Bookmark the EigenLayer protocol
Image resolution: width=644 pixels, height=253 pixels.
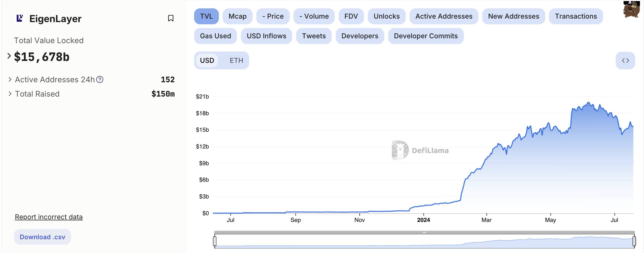click(x=171, y=18)
